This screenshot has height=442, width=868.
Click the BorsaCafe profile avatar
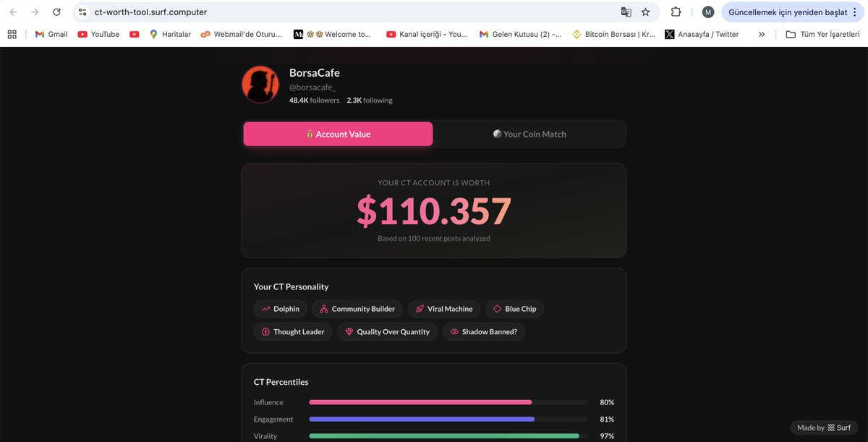(260, 85)
